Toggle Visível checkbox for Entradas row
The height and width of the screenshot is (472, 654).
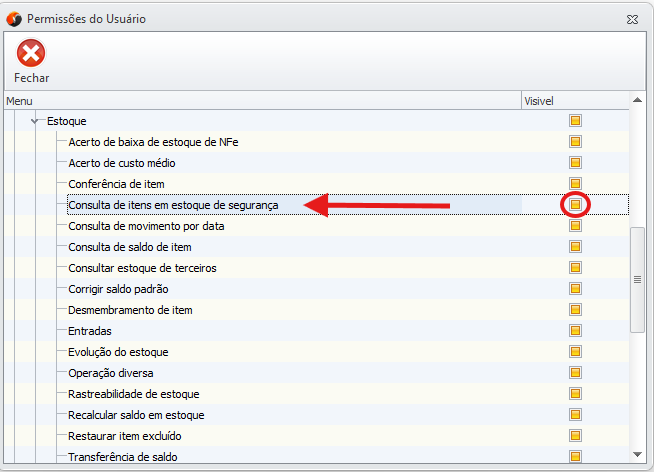pos(575,331)
